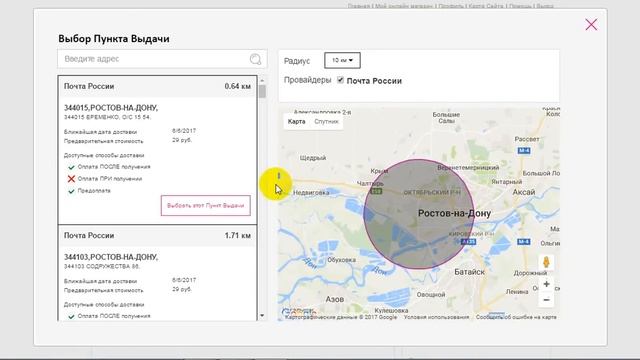Click the M-4 road sign above 'Дорожный'
This screenshot has height=360, width=640.
[x=524, y=242]
